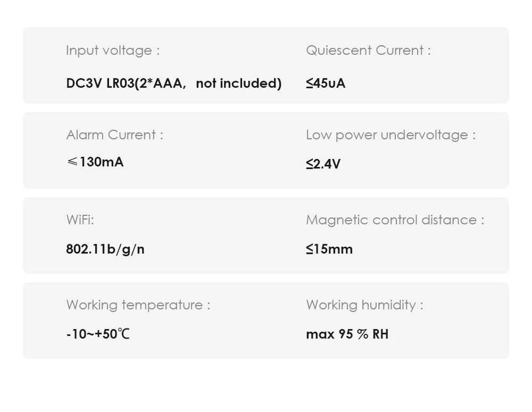
Task: Select the DC3V LR03 battery value text
Action: tap(173, 84)
